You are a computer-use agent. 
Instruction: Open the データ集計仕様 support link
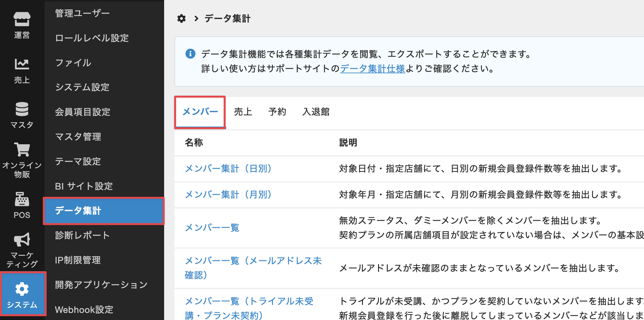click(x=373, y=68)
